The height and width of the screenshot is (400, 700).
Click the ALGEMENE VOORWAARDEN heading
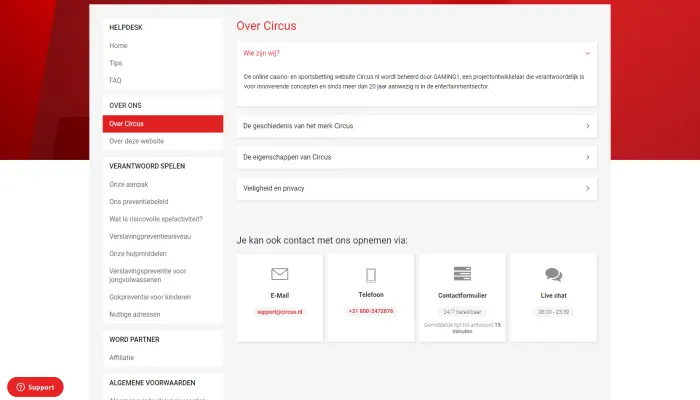tap(152, 383)
